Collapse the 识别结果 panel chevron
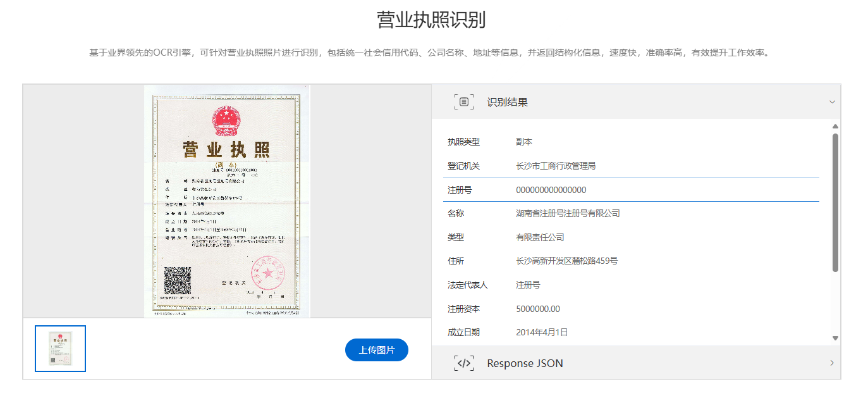This screenshot has height=398, width=868. [832, 102]
